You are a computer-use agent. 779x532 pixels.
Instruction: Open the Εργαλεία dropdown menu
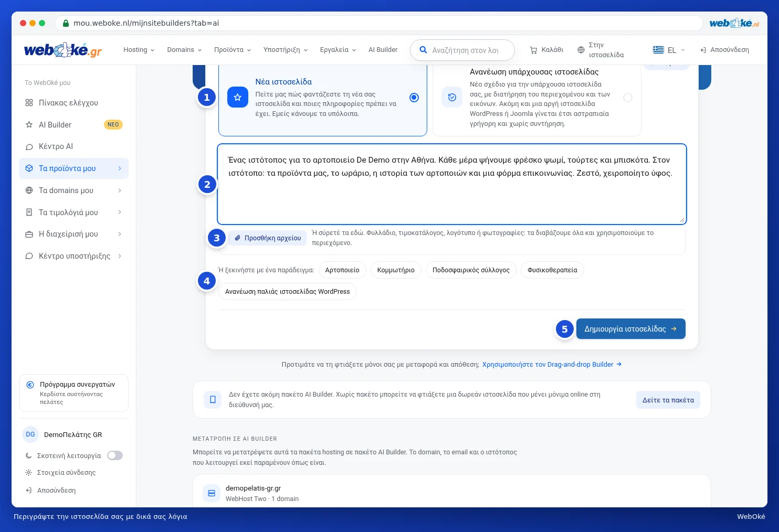click(x=338, y=50)
